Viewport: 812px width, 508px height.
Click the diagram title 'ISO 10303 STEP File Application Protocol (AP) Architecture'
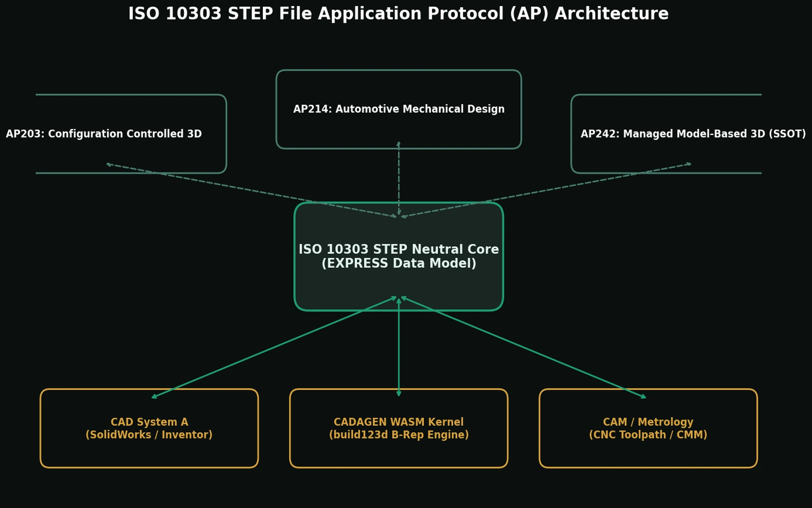pos(398,14)
